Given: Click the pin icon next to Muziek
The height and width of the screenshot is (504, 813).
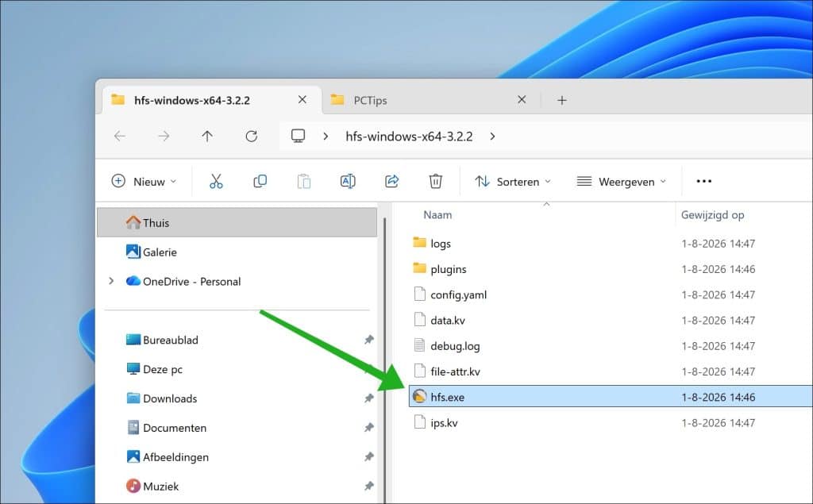Looking at the screenshot, I should pos(368,487).
